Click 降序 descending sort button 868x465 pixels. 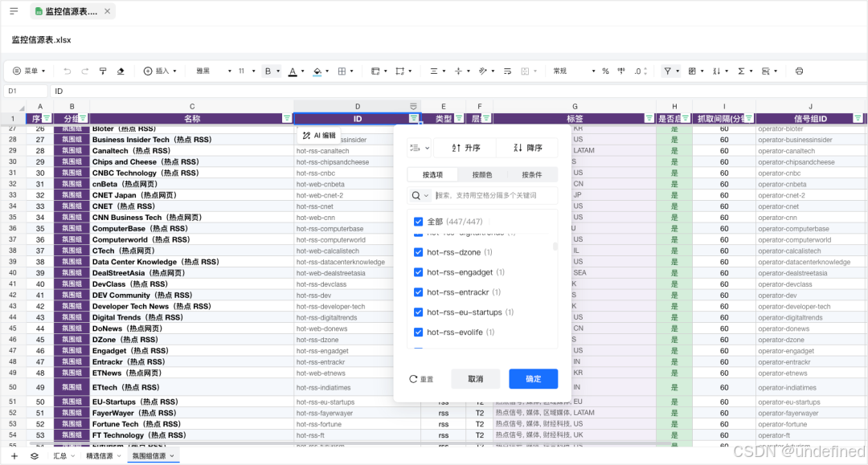tap(527, 148)
